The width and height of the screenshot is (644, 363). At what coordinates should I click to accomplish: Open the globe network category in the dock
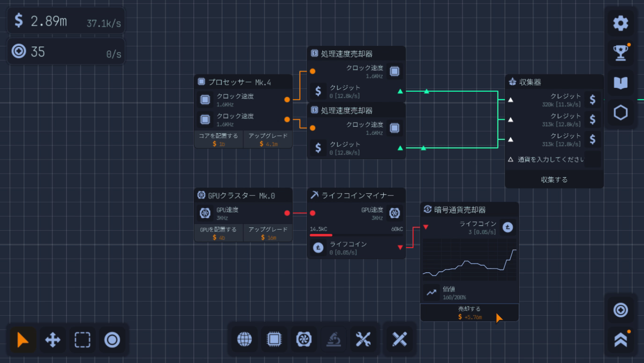(x=244, y=340)
